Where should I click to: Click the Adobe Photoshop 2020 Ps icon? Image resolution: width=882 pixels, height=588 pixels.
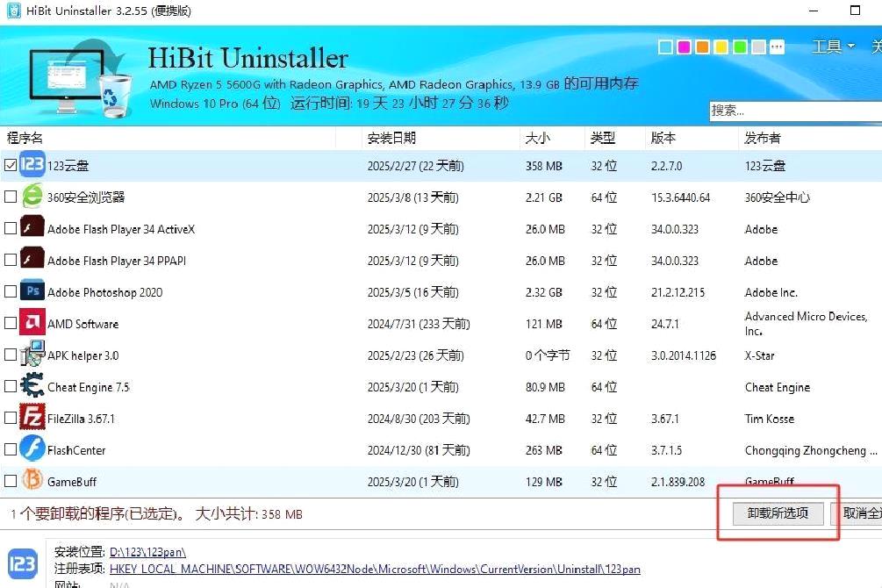click(32, 290)
